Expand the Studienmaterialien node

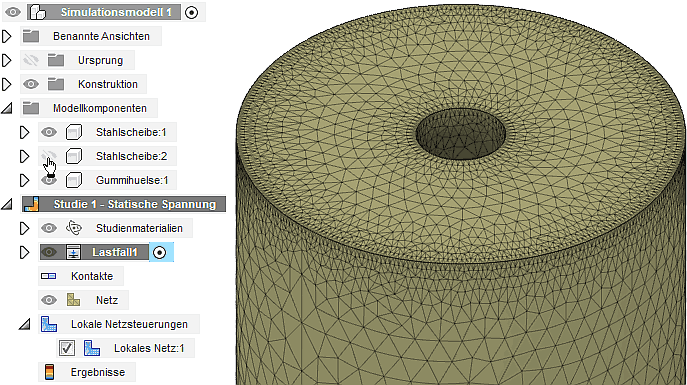pyautogui.click(x=25, y=228)
